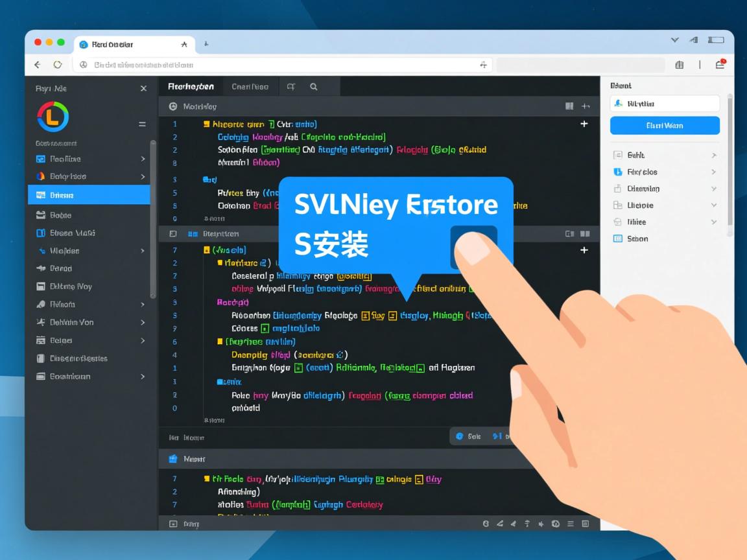Close the left sidebar with the X icon
The height and width of the screenshot is (560, 747).
pos(143,88)
